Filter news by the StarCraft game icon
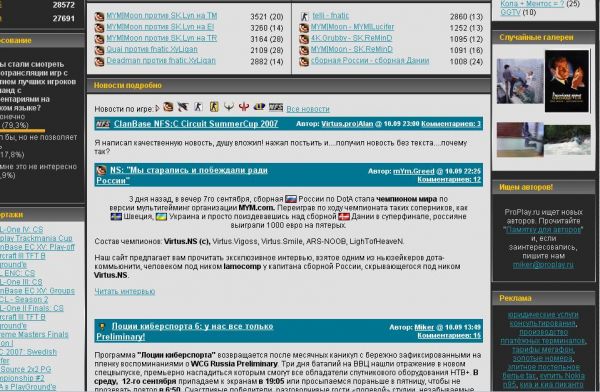600x392 pixels. 183,107
